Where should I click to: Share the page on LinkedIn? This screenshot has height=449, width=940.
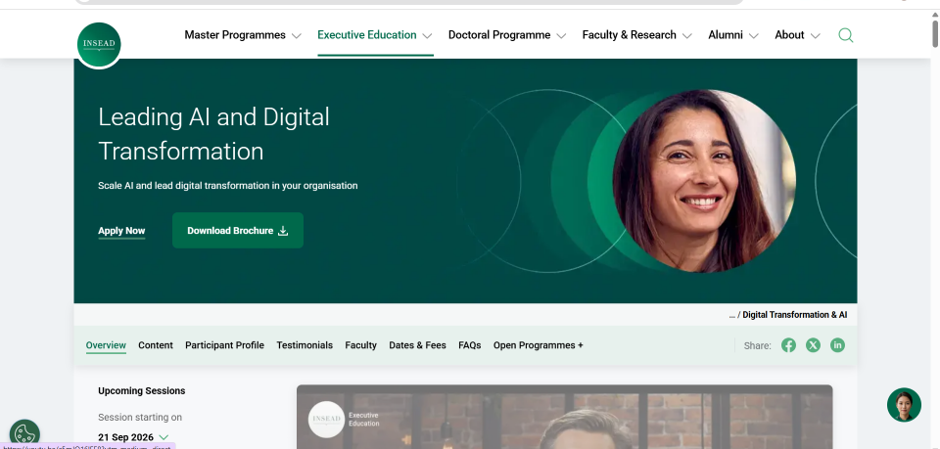(x=837, y=345)
